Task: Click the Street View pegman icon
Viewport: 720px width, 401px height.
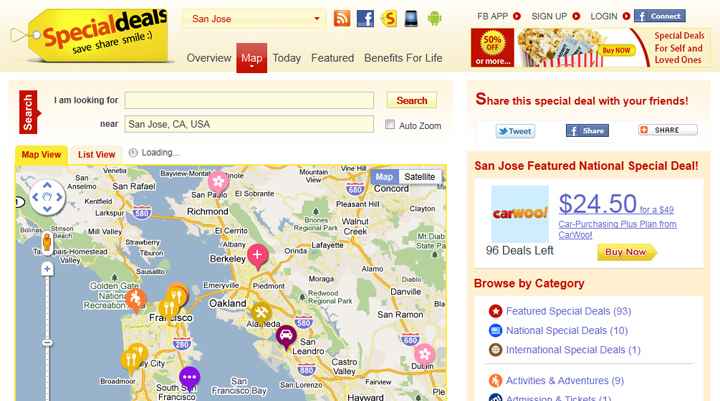Action: tap(46, 242)
